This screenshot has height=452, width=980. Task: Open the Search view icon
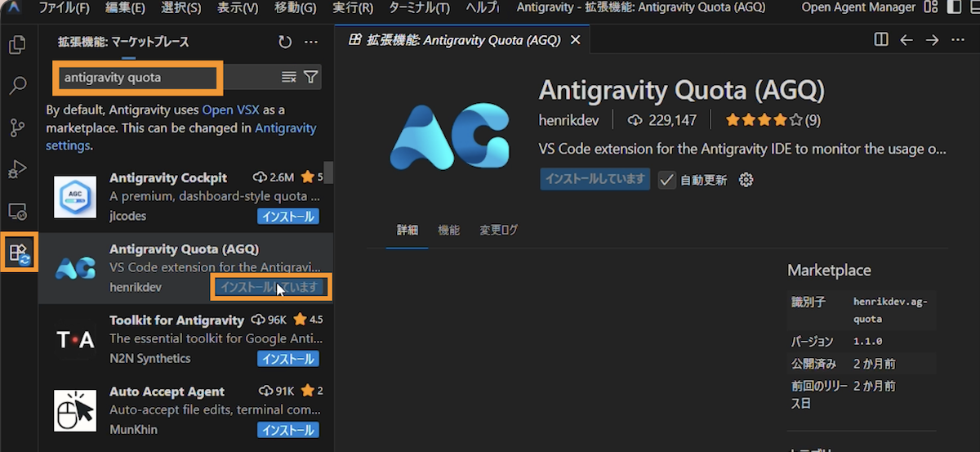18,85
